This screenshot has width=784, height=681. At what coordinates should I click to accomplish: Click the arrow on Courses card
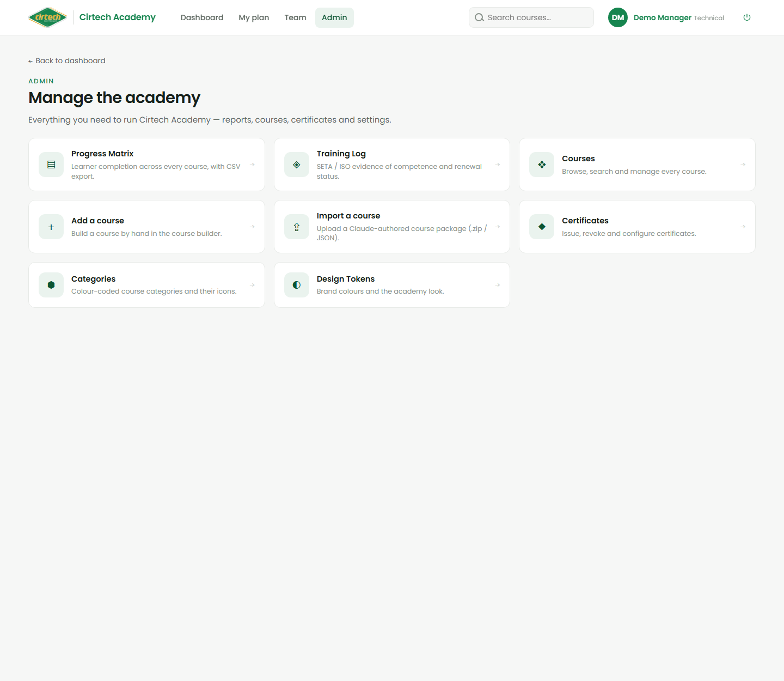[743, 165]
